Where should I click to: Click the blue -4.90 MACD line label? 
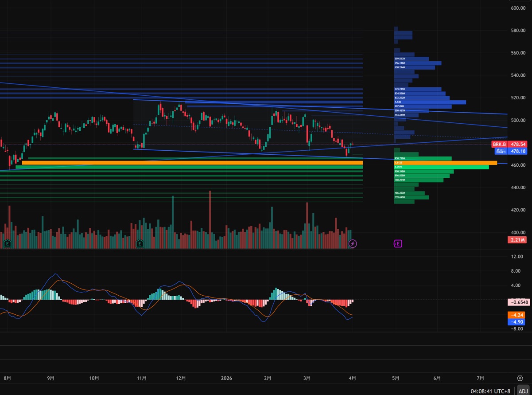517,322
